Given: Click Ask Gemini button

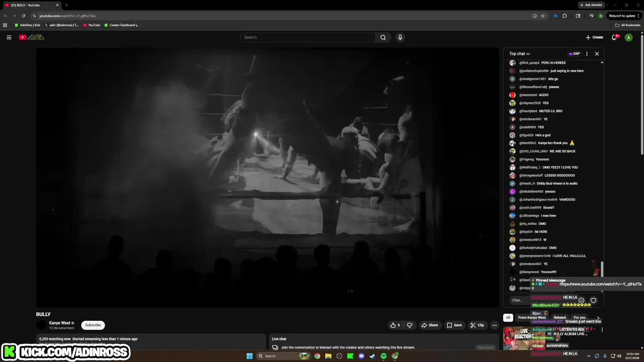Looking at the screenshot, I should click(591, 5).
